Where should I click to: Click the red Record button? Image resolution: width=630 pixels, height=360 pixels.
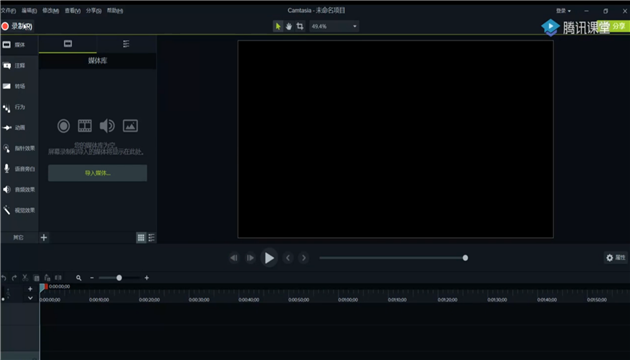[17, 27]
